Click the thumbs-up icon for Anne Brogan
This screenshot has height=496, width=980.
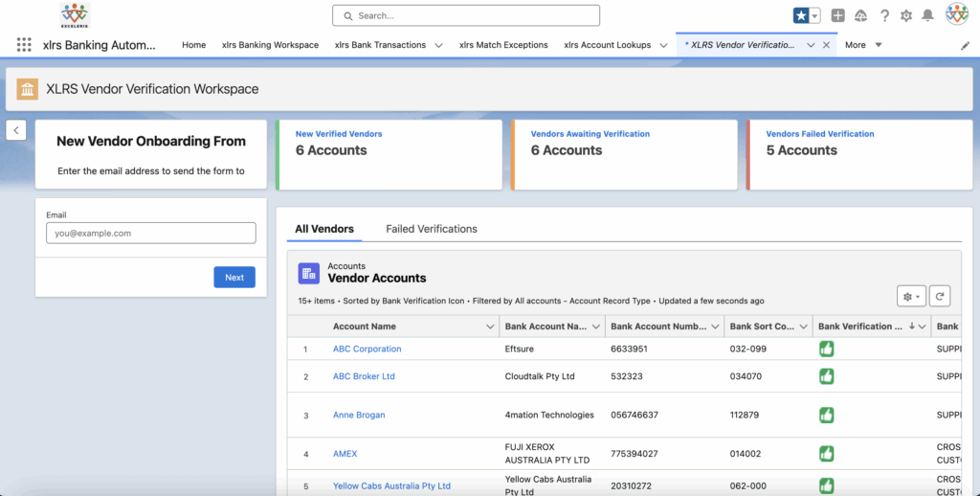click(826, 415)
